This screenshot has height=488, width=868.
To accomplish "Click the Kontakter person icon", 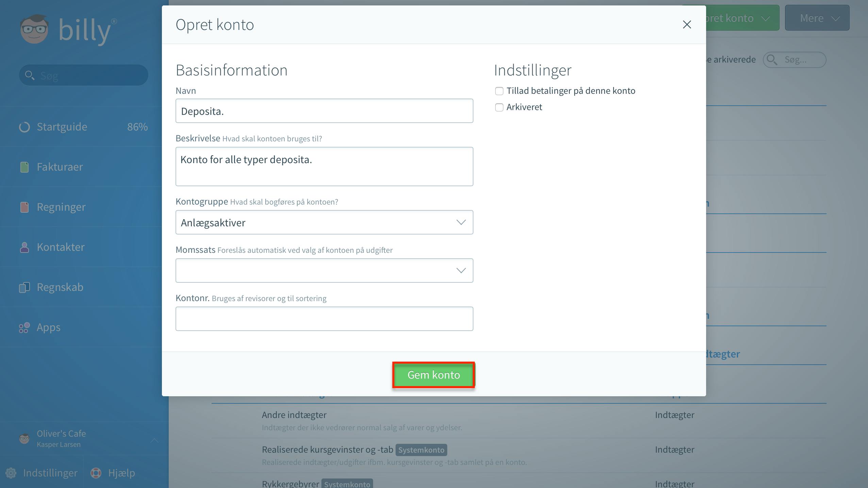I will (24, 247).
